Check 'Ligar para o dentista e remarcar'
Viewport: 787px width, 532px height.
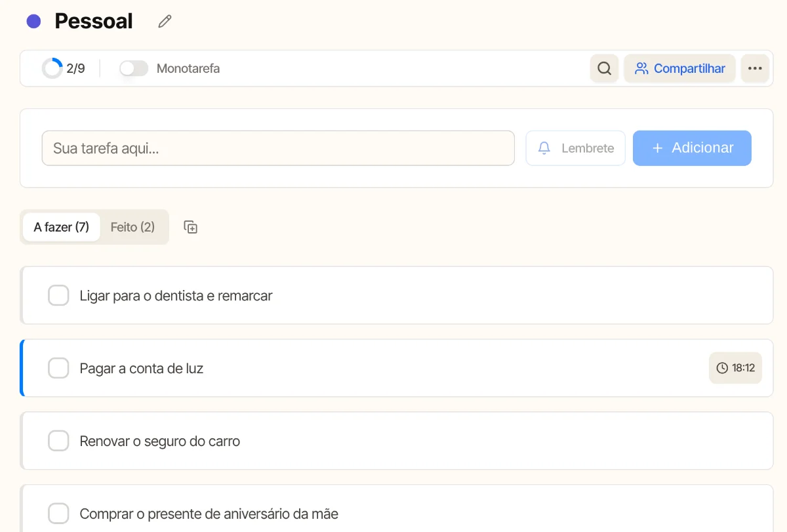(x=58, y=295)
